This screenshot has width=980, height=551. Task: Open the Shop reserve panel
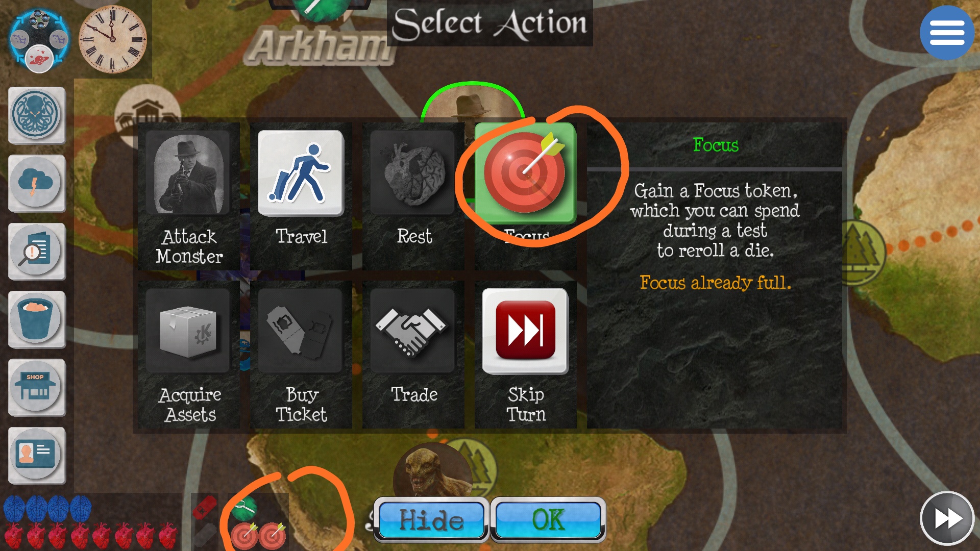tap(37, 387)
